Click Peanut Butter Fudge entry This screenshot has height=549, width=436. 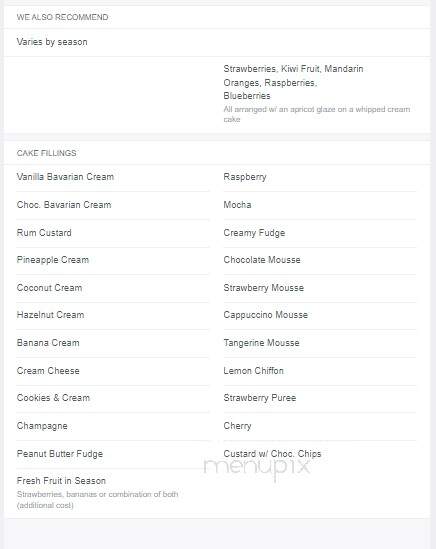tap(60, 454)
